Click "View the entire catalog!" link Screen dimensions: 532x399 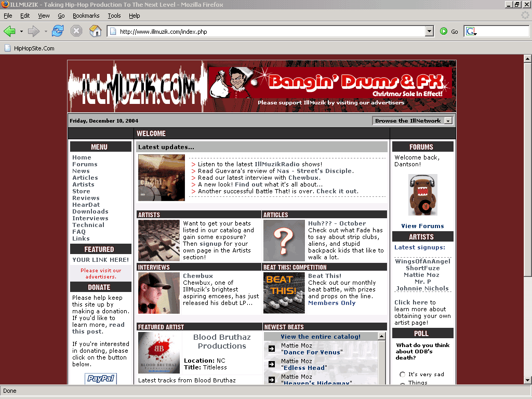click(321, 337)
